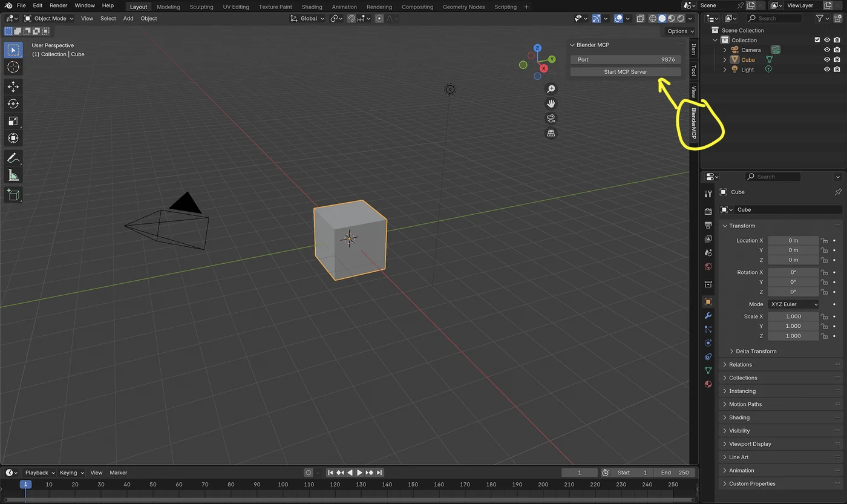Image resolution: width=847 pixels, height=504 pixels.
Task: Open the Render menu
Action: coord(58,5)
